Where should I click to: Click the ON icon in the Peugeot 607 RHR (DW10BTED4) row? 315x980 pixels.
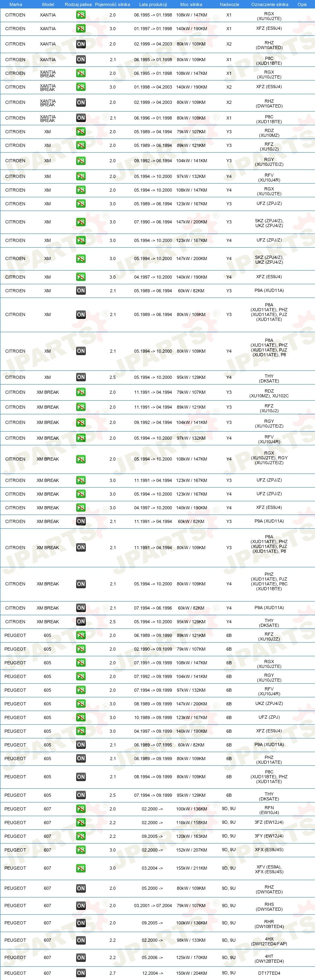(81, 923)
